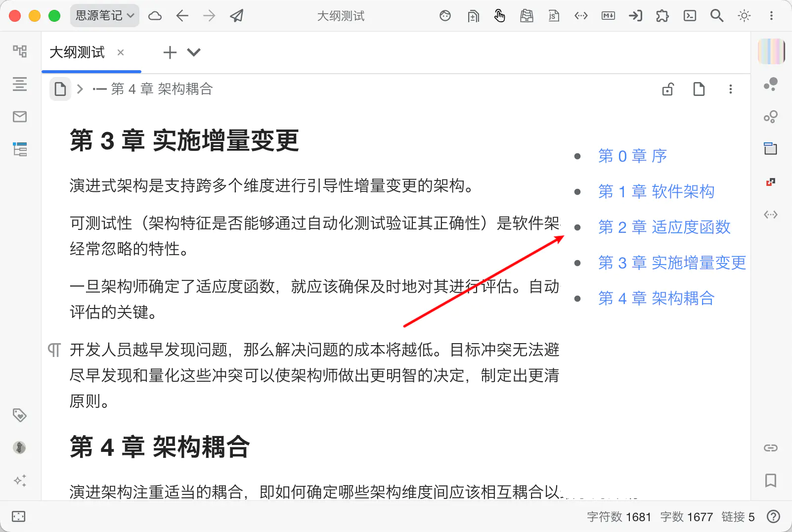Jump to 第 2 章 适应度函数 link
792x532 pixels.
point(664,227)
